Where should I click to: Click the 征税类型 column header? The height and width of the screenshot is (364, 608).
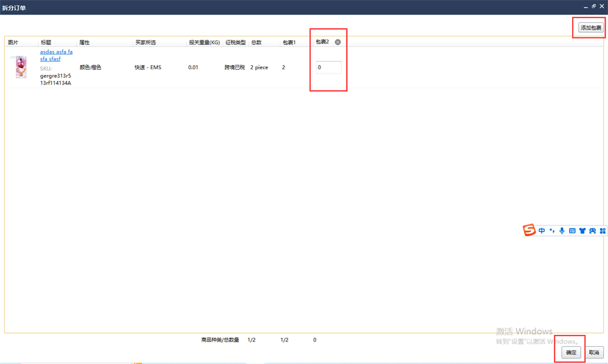click(x=235, y=43)
